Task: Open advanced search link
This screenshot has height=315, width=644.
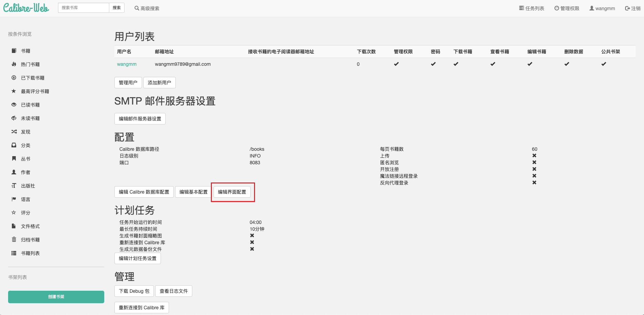Action: click(147, 8)
